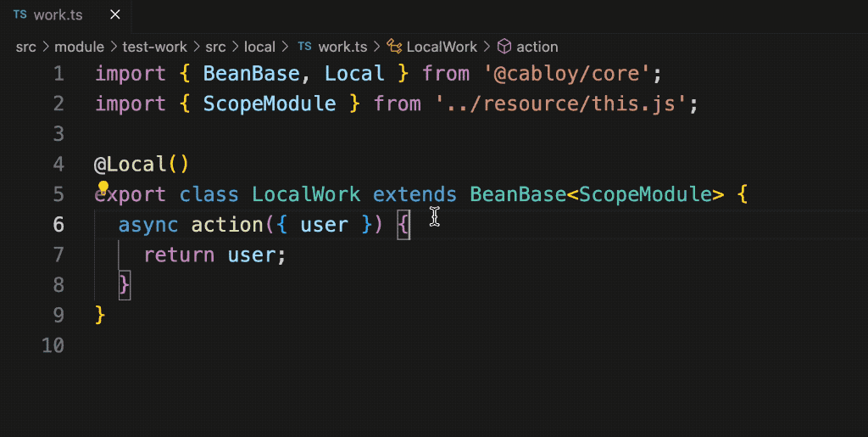The image size is (868, 437).
Task: Click the TS icon in the breadcrumb
Action: (304, 47)
